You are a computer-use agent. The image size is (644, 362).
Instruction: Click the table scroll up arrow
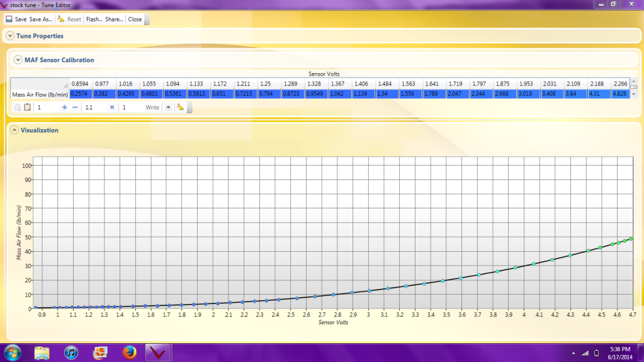pyautogui.click(x=634, y=81)
